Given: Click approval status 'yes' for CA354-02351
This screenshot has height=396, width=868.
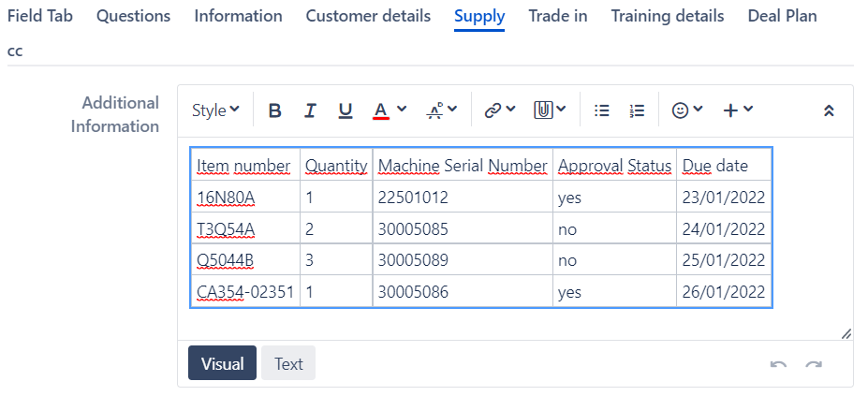Looking at the screenshot, I should [614, 291].
